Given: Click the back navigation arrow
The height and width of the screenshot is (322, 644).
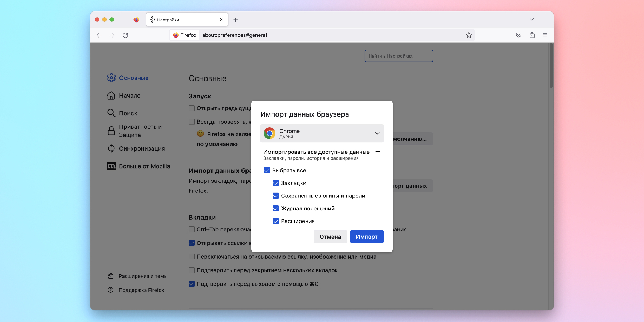Looking at the screenshot, I should [x=99, y=35].
